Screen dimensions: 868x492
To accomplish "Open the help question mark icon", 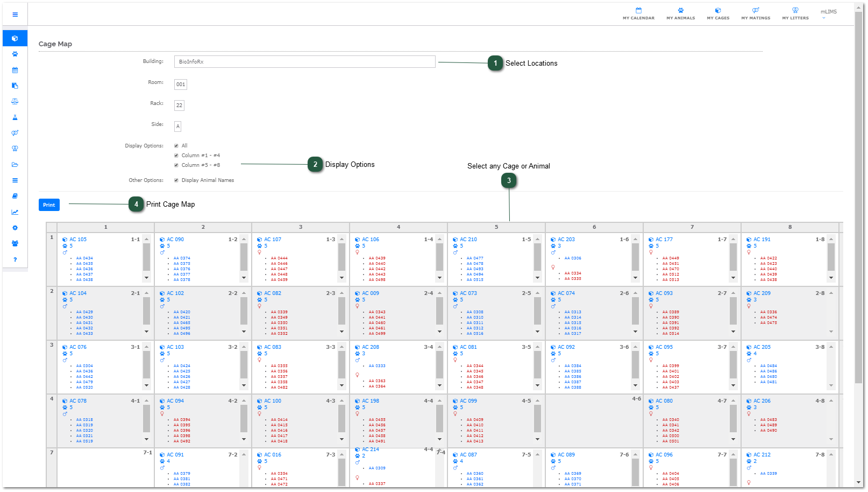I will click(x=15, y=259).
